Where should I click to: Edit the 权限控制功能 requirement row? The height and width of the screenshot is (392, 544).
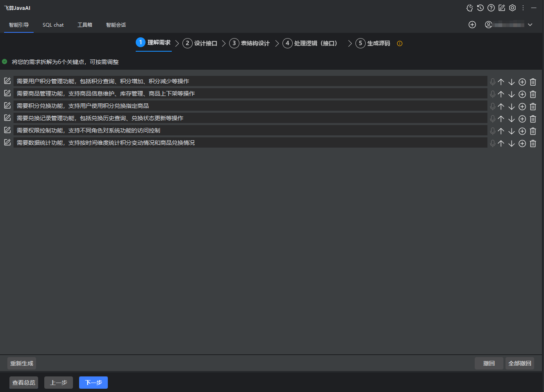click(7, 130)
